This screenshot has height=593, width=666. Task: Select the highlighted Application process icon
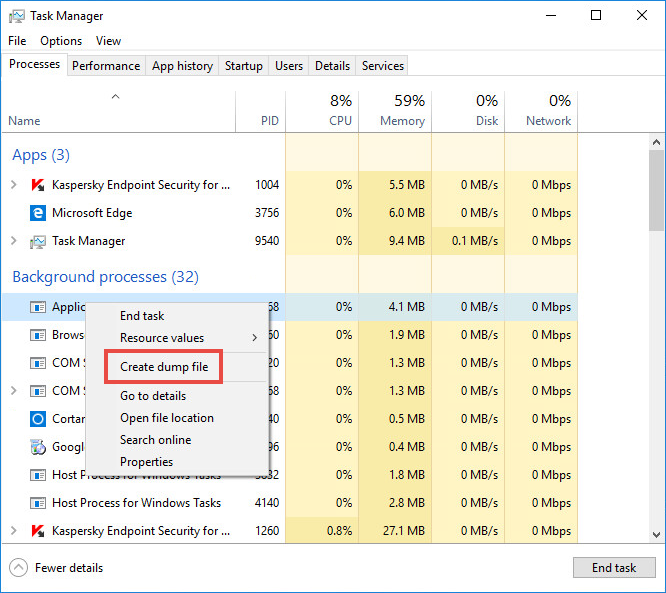pos(38,307)
